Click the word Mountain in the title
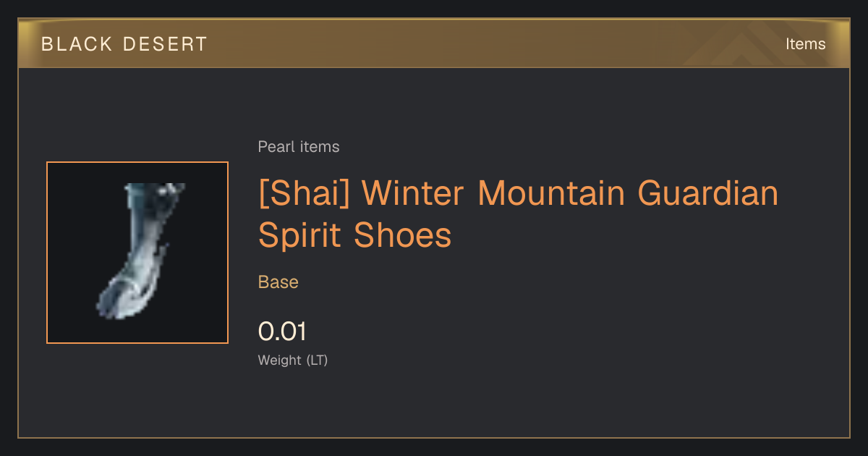 (551, 193)
